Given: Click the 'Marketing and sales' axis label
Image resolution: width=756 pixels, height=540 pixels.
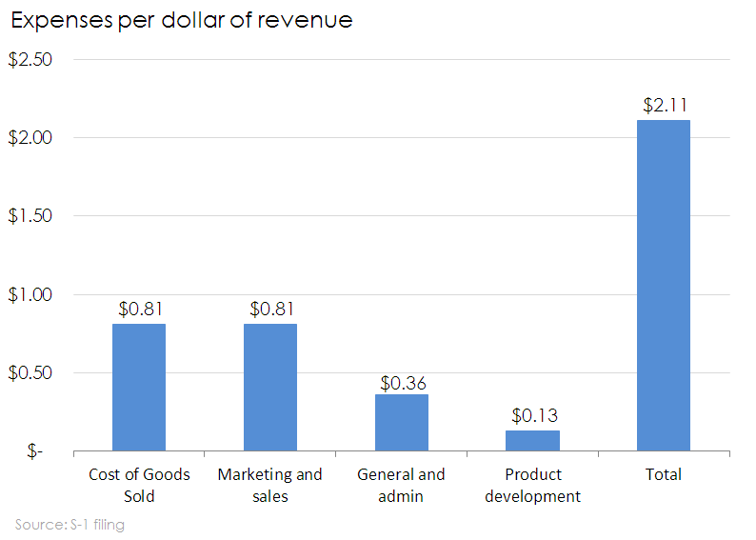Looking at the screenshot, I should (270, 485).
